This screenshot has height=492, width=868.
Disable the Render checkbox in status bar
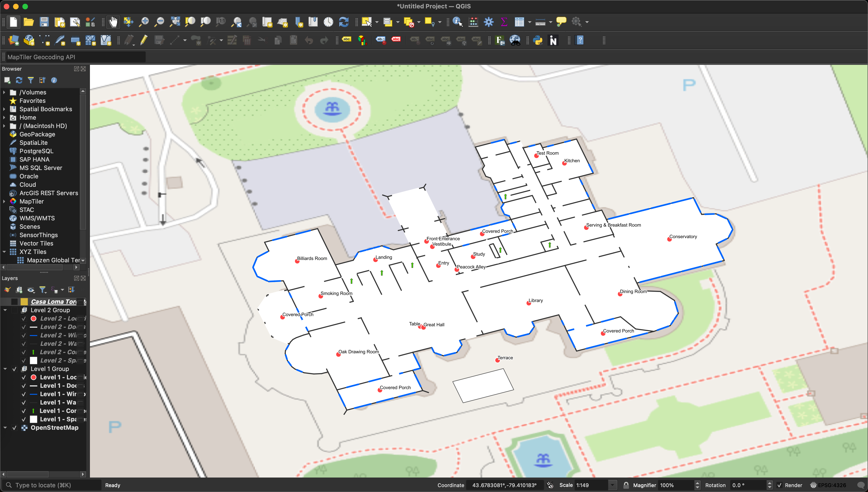point(779,485)
